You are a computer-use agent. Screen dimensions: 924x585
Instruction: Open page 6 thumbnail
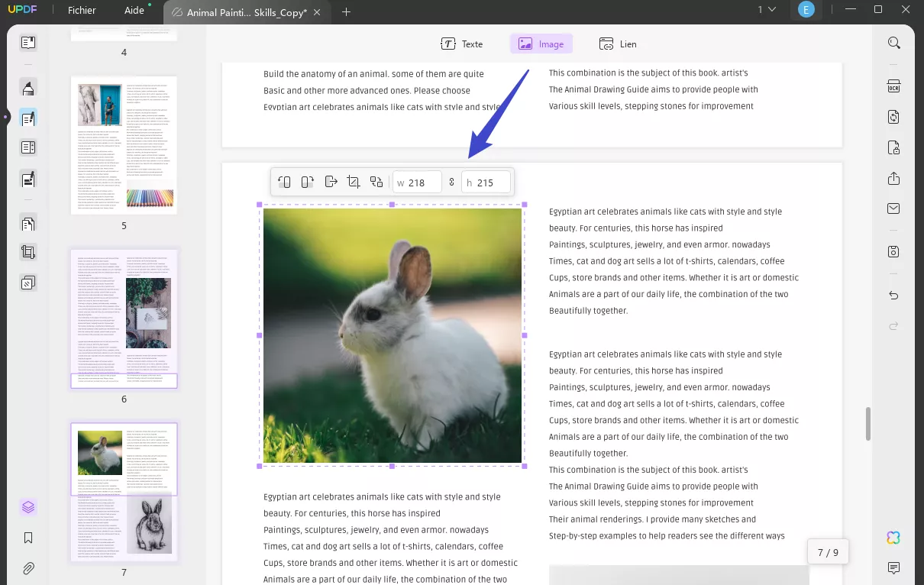click(124, 318)
